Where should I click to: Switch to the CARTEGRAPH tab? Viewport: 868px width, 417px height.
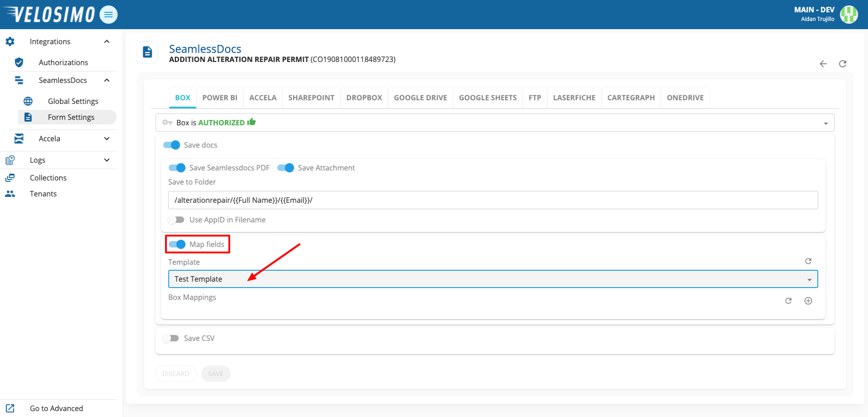631,98
